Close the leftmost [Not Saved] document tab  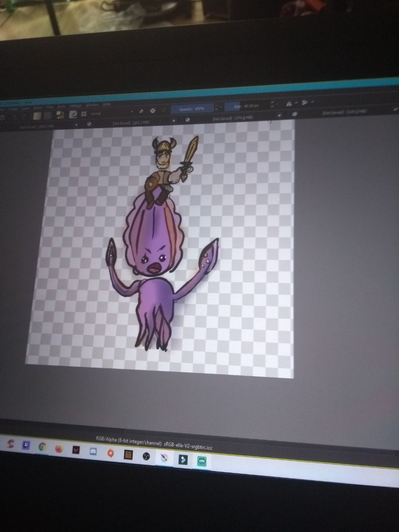76,125
